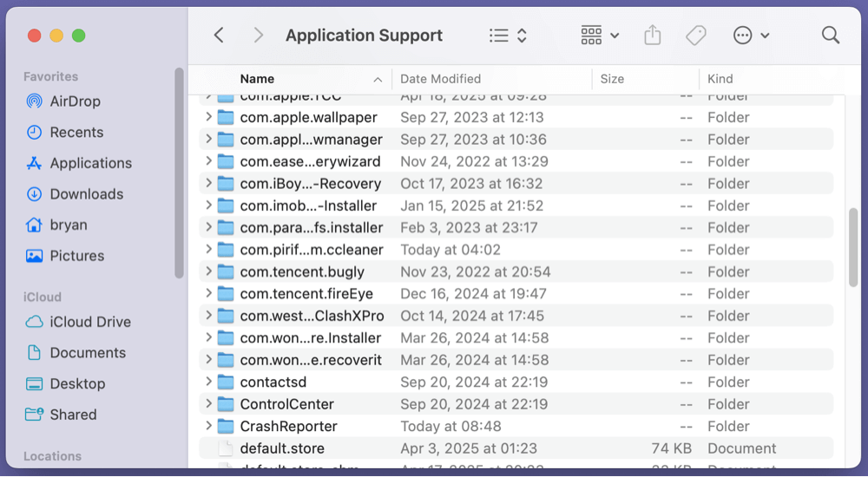Viewport: 868px width, 477px height.
Task: Click the sidebar vertical scrollbar thumb
Action: click(x=179, y=173)
